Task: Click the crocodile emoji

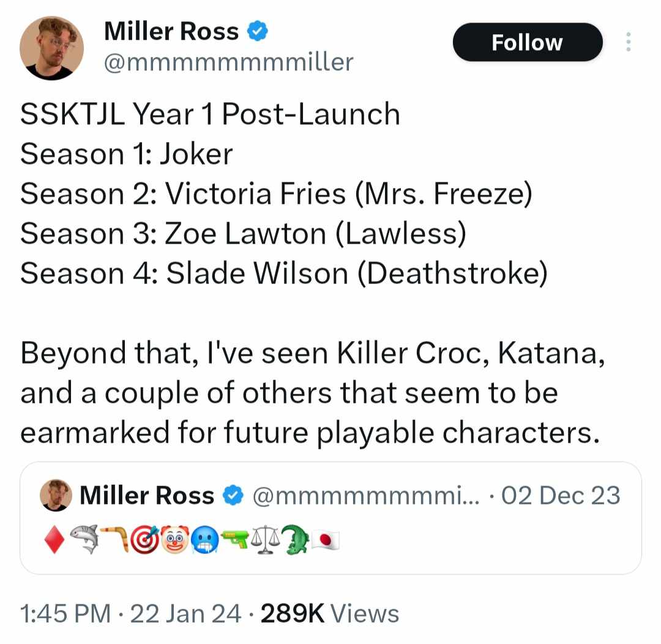Action: (x=296, y=539)
